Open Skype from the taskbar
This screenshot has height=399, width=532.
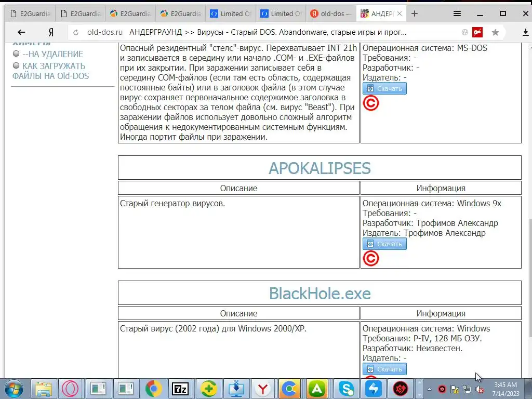345,389
